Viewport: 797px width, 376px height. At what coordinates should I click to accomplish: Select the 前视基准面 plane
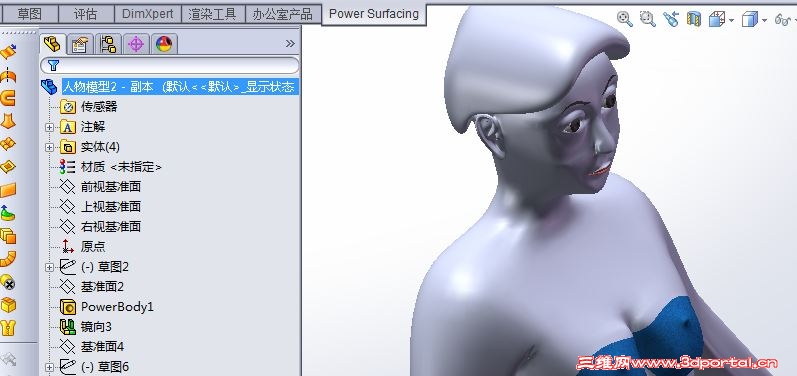click(111, 187)
